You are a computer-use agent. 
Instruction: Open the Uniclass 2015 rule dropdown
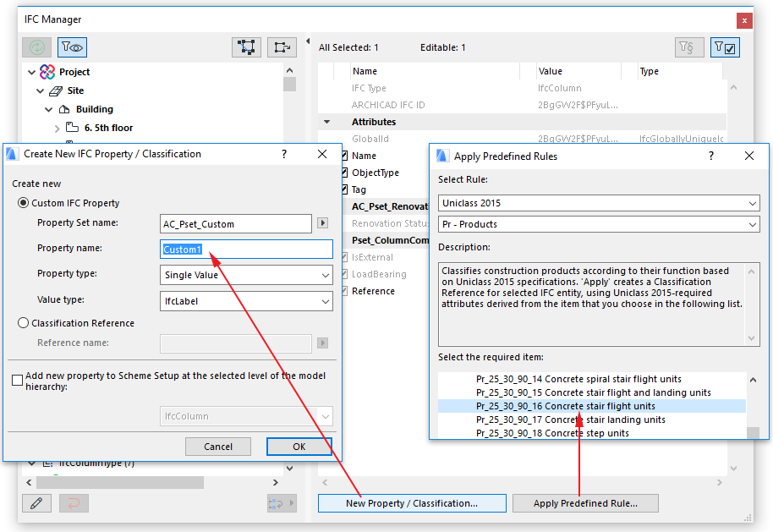tap(599, 203)
